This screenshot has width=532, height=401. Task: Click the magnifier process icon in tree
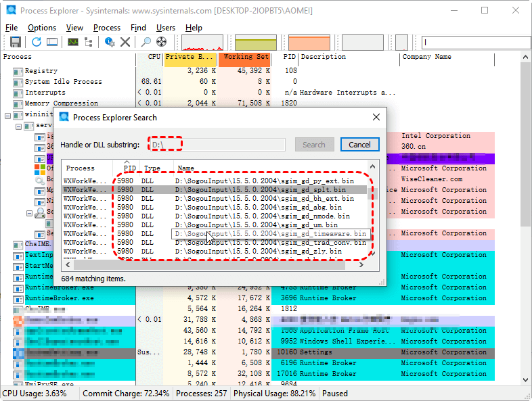click(40, 213)
